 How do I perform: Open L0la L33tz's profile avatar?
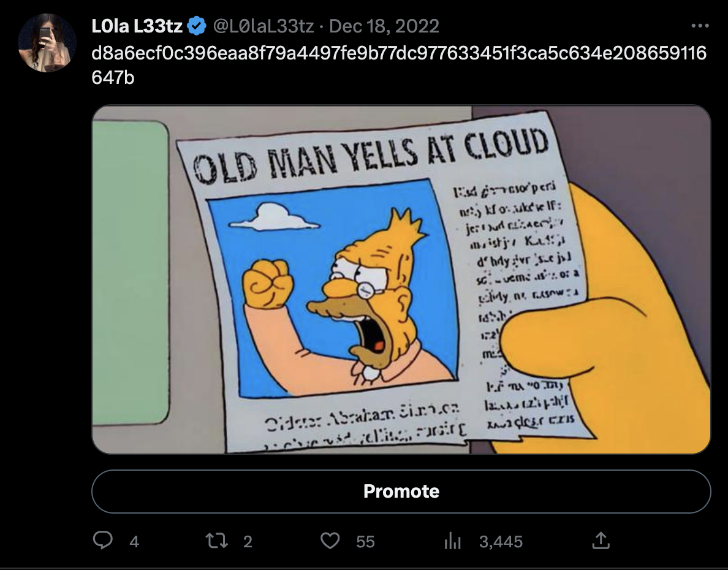pyautogui.click(x=48, y=42)
